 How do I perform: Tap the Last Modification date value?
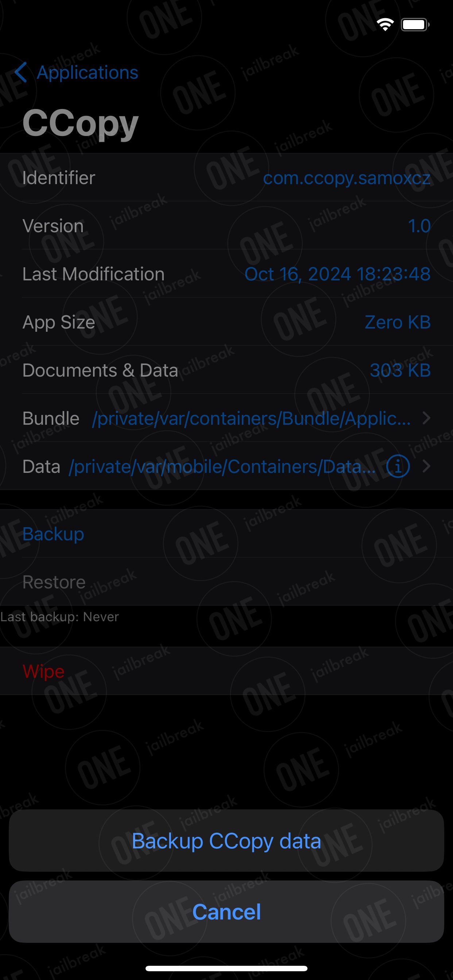[x=337, y=274]
